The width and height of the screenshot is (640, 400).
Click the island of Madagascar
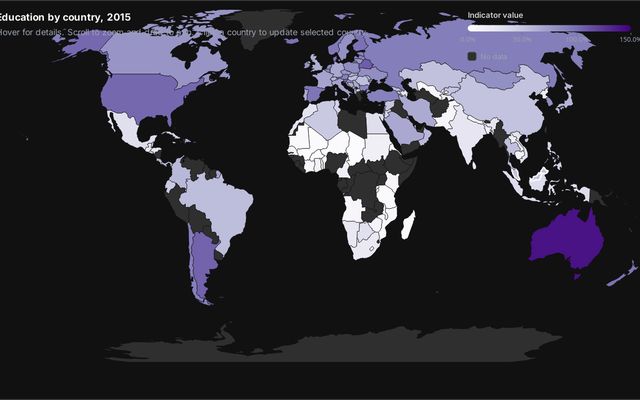(x=408, y=225)
